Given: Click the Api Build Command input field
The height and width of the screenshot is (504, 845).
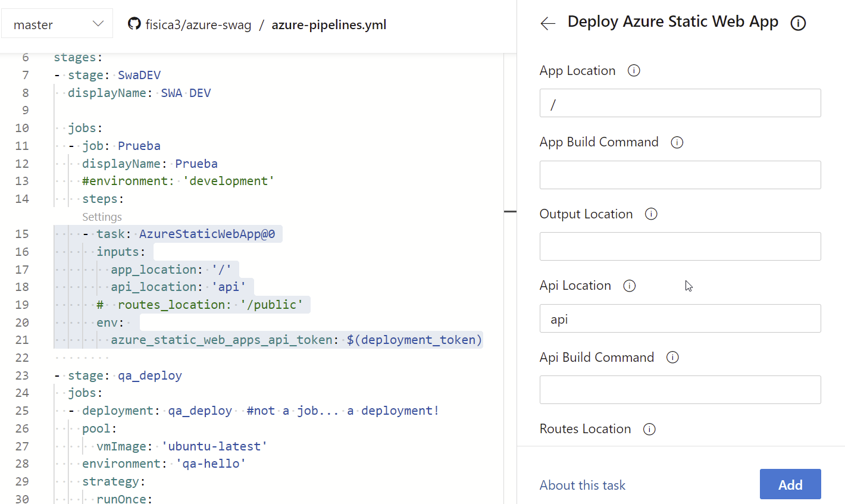Looking at the screenshot, I should click(680, 390).
